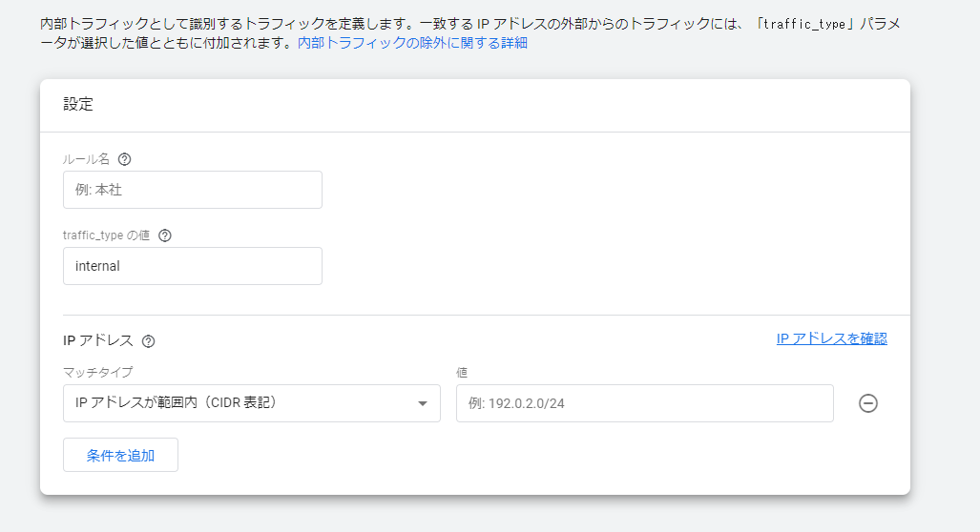Click the traffic_type の値 label text

(x=106, y=235)
